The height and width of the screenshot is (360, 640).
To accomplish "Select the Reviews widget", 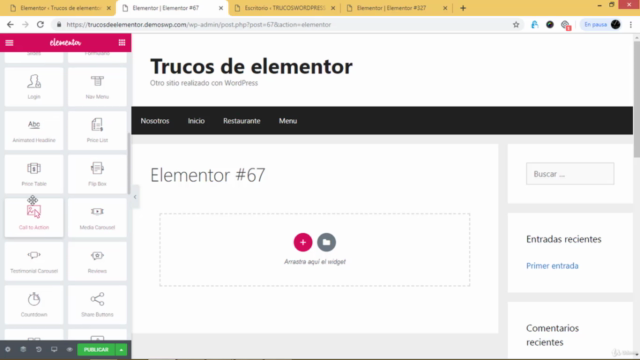I will [x=97, y=261].
